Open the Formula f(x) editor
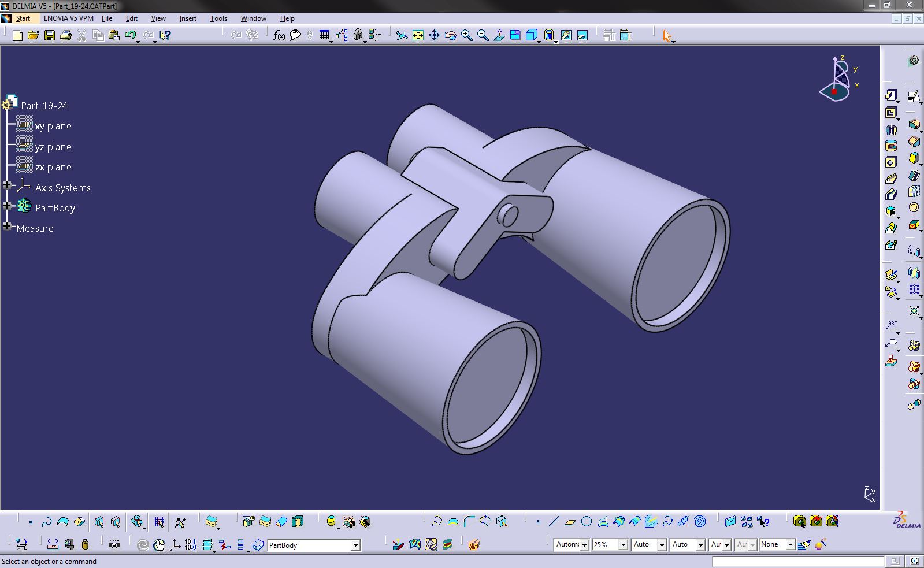This screenshot has height=568, width=924. click(x=279, y=36)
